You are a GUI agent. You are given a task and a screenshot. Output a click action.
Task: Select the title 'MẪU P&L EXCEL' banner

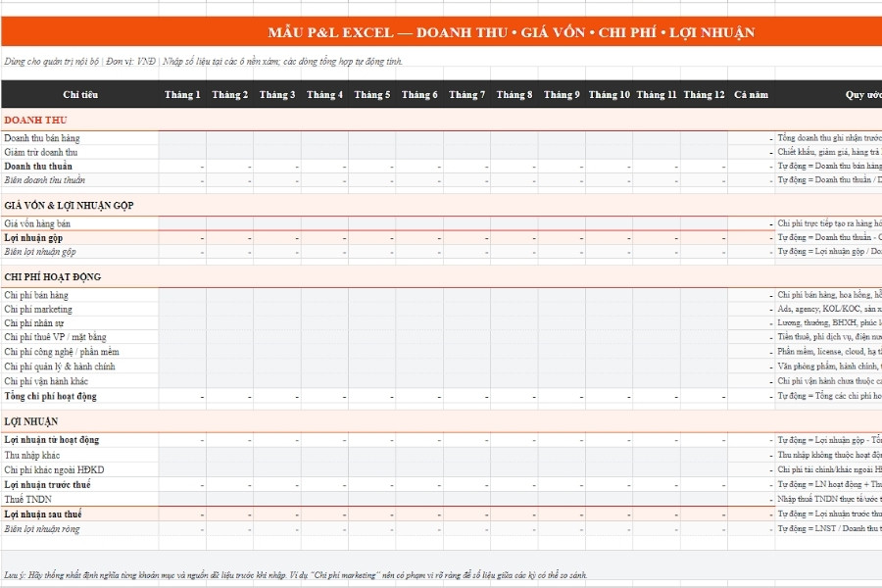(442, 32)
